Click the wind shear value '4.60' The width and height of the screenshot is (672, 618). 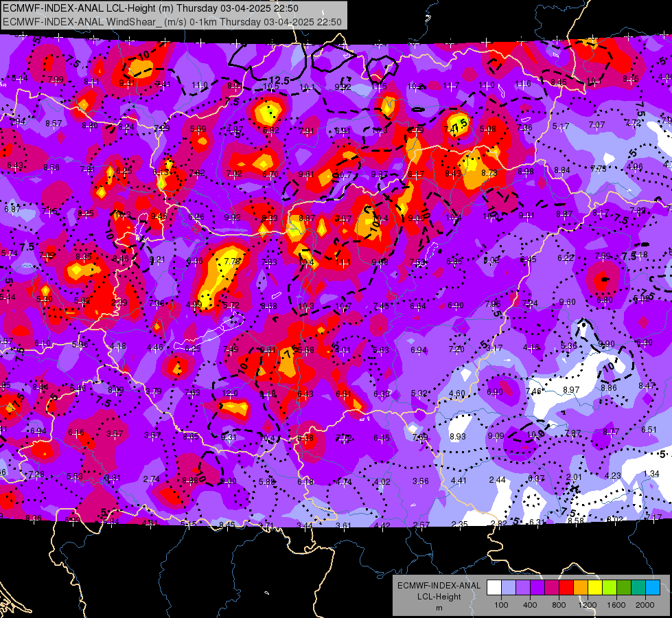pyautogui.click(x=457, y=393)
